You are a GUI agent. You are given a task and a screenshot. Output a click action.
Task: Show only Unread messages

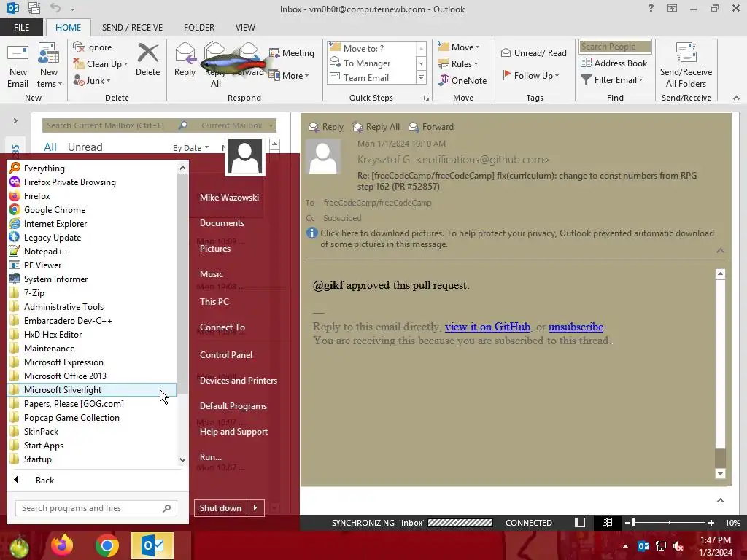point(85,147)
